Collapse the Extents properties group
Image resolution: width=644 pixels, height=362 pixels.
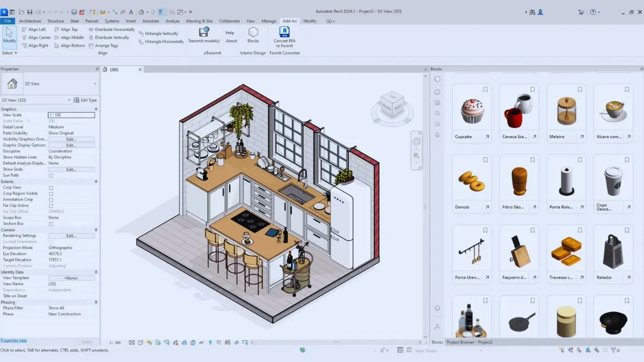coord(96,181)
